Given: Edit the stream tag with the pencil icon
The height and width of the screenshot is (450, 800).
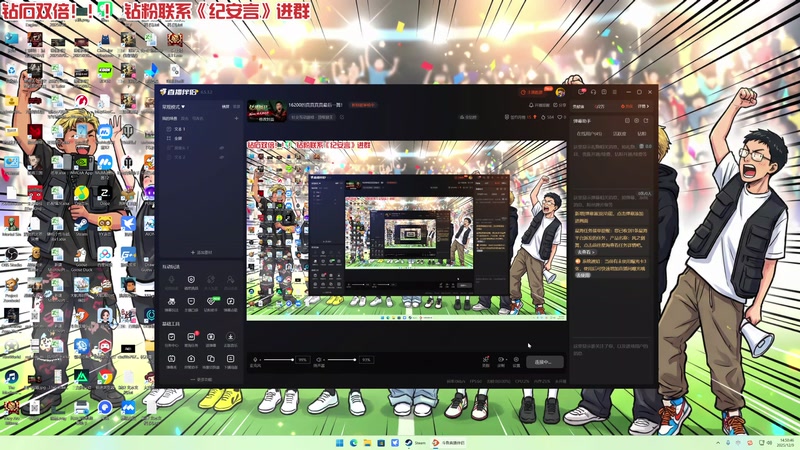Looking at the screenshot, I should click(x=342, y=117).
